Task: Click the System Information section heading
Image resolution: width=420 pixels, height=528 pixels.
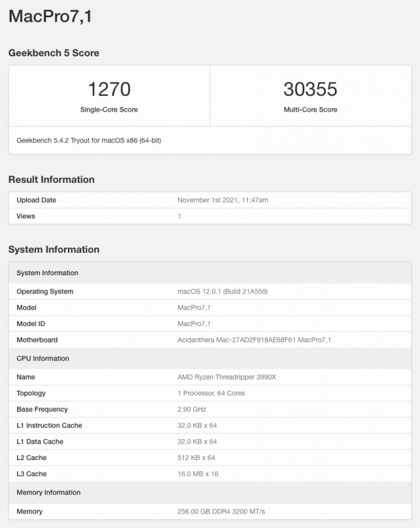Action: 53,249
